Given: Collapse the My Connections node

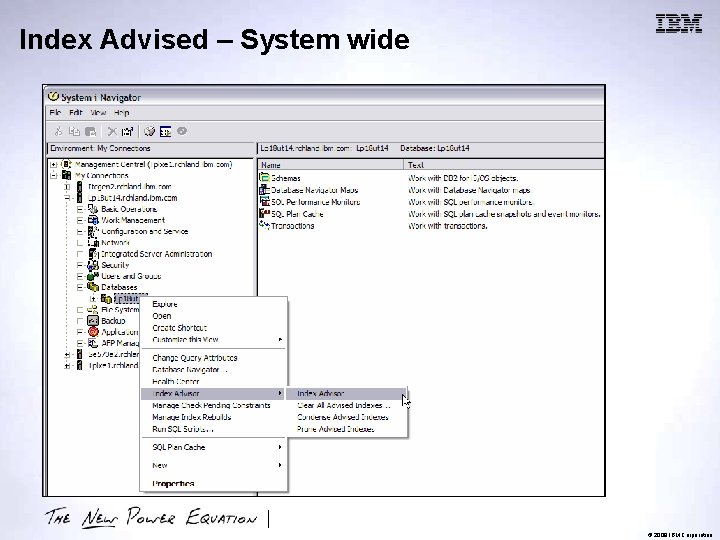Looking at the screenshot, I should (x=54, y=175).
